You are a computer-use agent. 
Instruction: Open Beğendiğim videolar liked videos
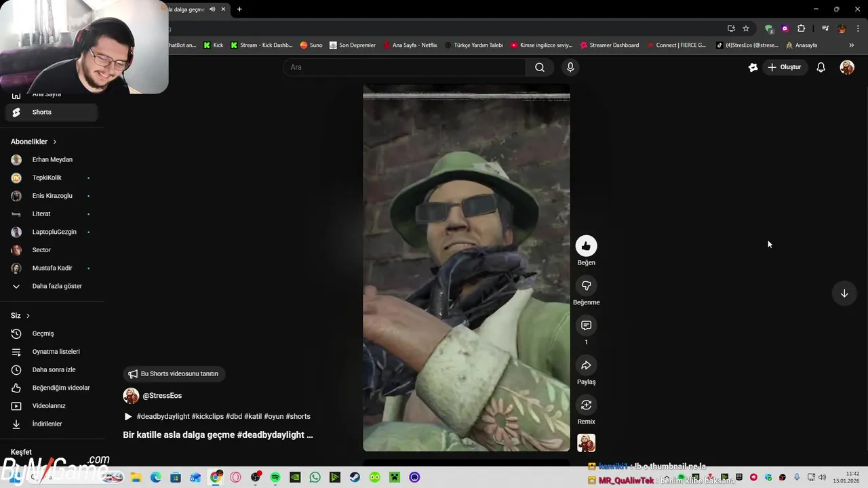pyautogui.click(x=52, y=388)
